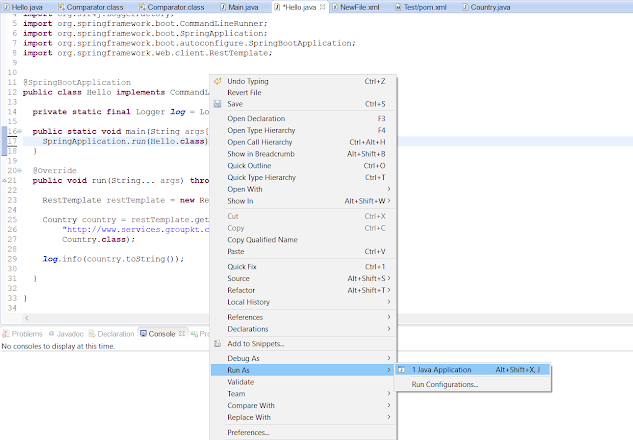The height and width of the screenshot is (440, 633).
Task: Switch to Country.java editor tab
Action: (486, 7)
